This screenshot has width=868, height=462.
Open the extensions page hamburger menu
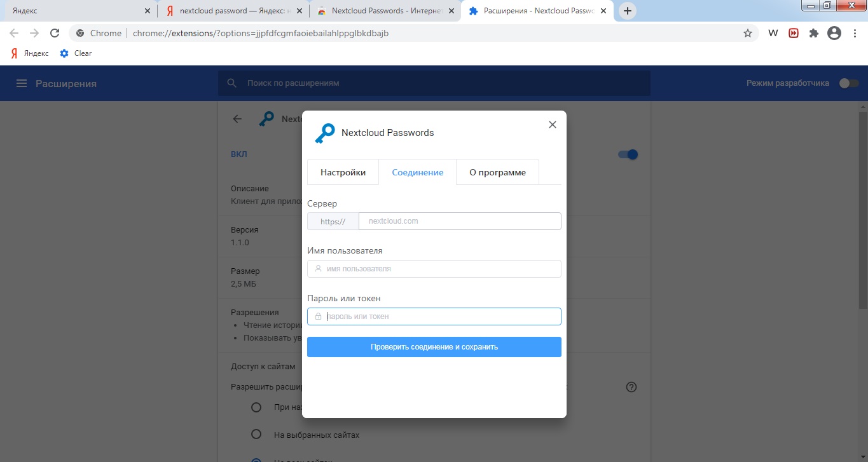click(x=21, y=83)
